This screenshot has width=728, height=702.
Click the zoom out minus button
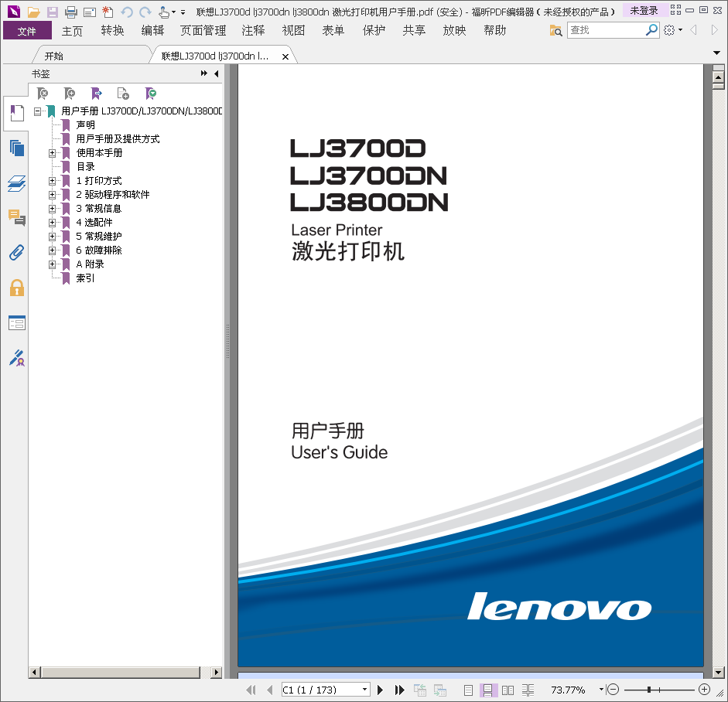pyautogui.click(x=613, y=690)
